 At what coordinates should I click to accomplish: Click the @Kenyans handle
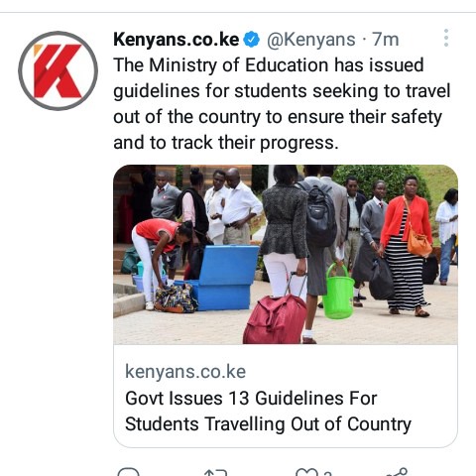point(310,40)
